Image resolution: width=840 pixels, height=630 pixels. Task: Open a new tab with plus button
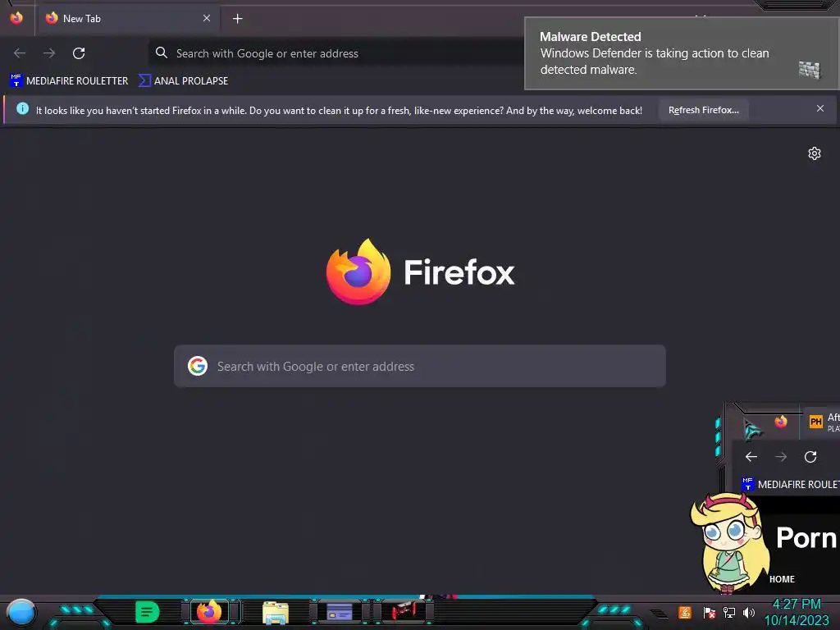[237, 19]
